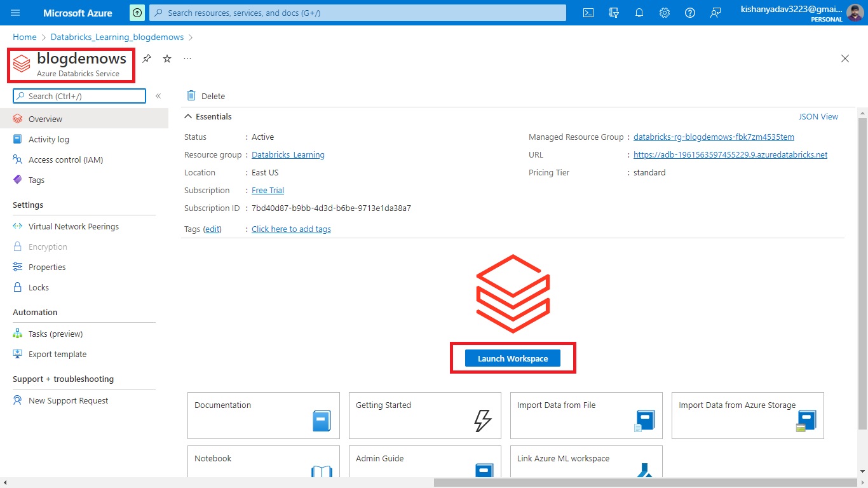Viewport: 868px width, 488px height.
Task: Click the horizontal scrollbar at the bottom
Action: [x=645, y=482]
